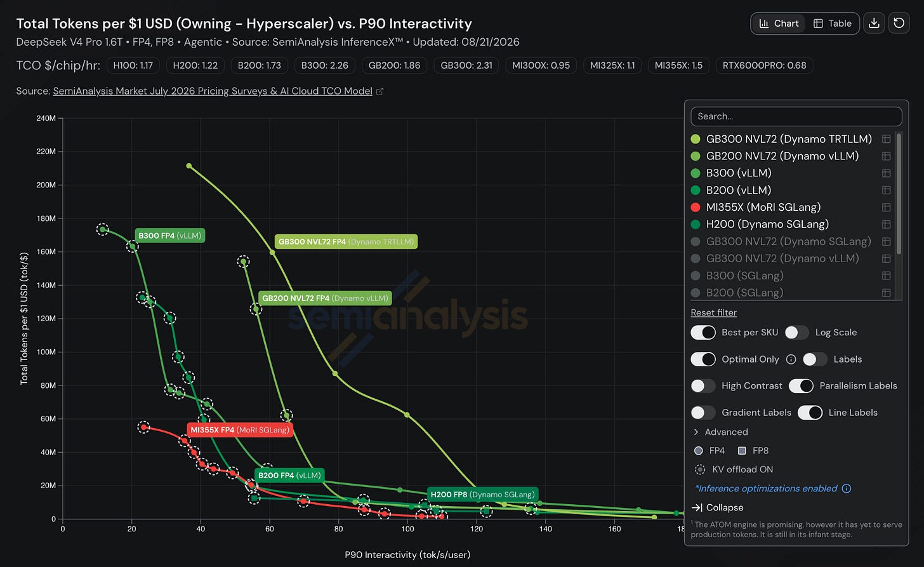This screenshot has height=567, width=924.
Task: Click the Collapse button in the legend panel
Action: point(717,507)
